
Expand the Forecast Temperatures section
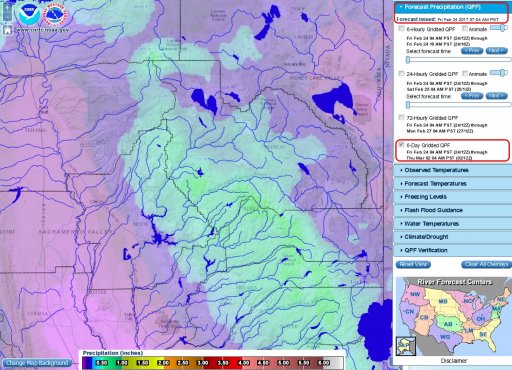pyautogui.click(x=453, y=184)
